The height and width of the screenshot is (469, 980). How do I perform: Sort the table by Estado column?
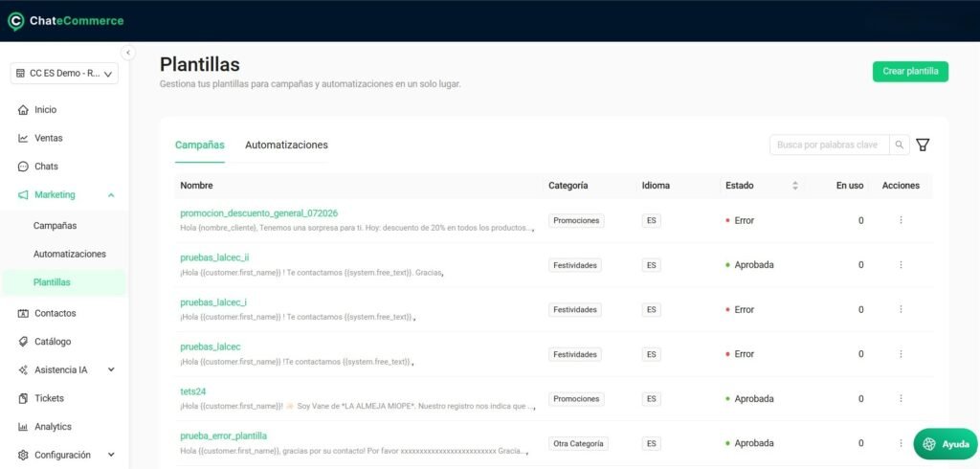[795, 186]
